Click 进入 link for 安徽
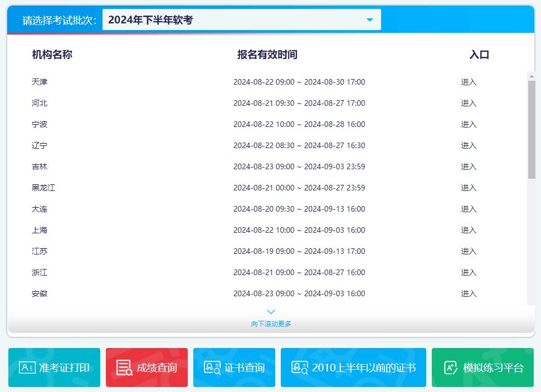The height and width of the screenshot is (392, 541). pos(469,293)
